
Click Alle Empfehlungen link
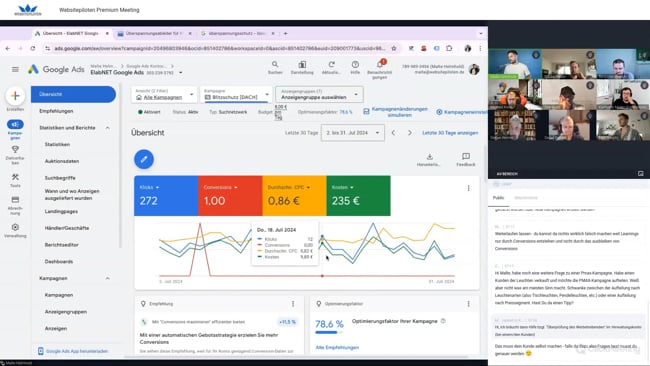(337, 348)
